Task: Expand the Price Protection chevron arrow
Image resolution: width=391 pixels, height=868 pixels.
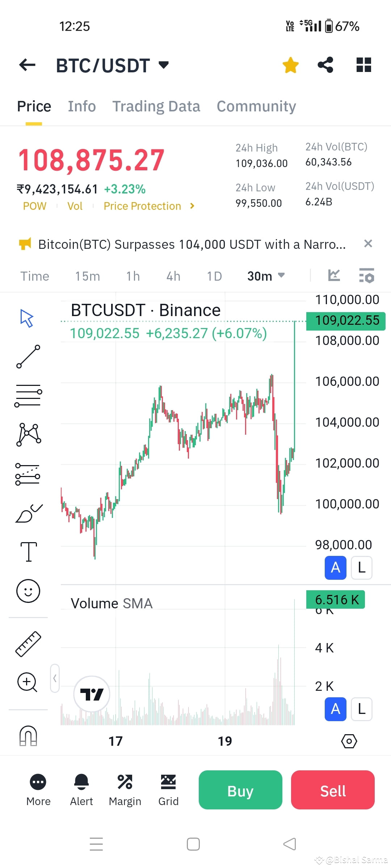Action: click(x=192, y=206)
